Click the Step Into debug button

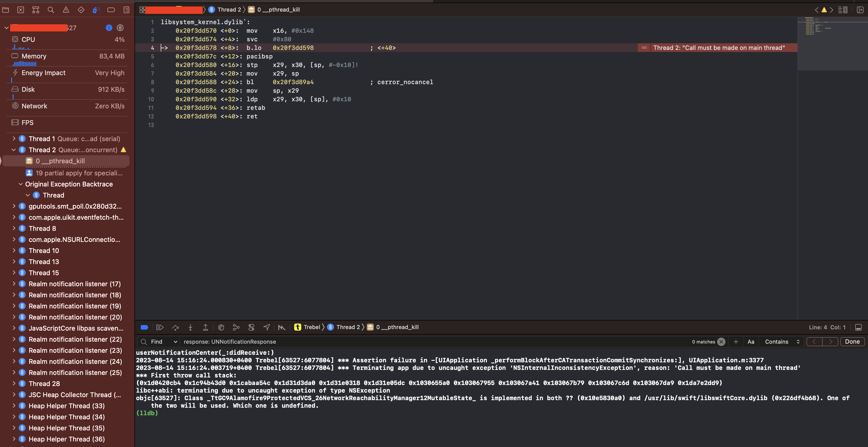click(x=190, y=327)
